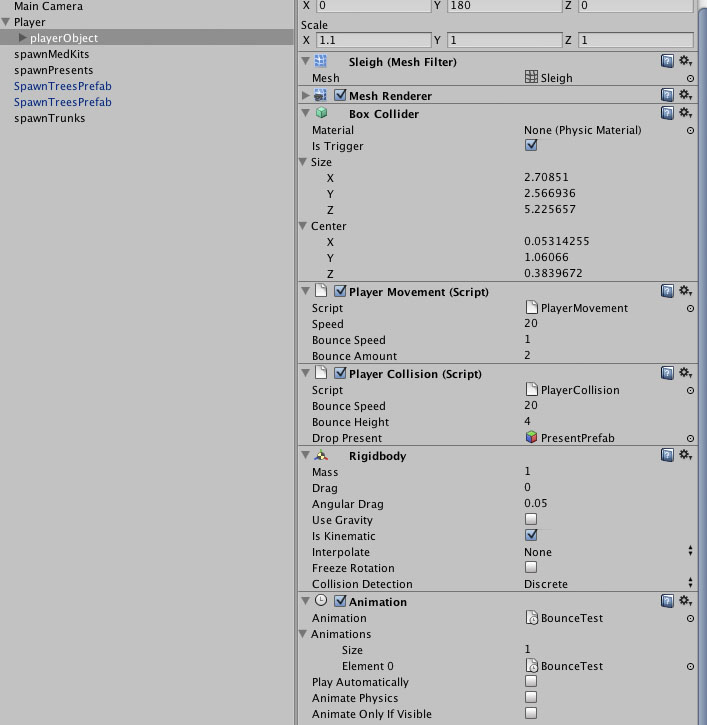Select playerObject in the hierarchy
The width and height of the screenshot is (707, 725).
(x=64, y=38)
